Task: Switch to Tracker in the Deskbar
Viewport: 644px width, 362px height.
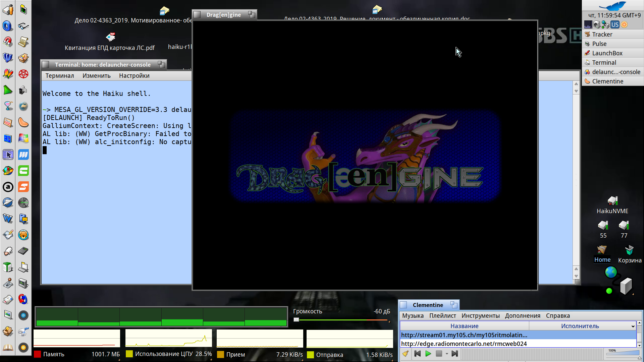Action: click(613, 34)
